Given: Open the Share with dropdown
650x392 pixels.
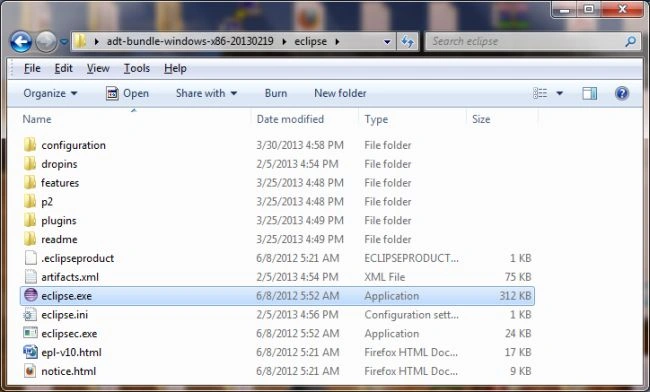Looking at the screenshot, I should 206,93.
